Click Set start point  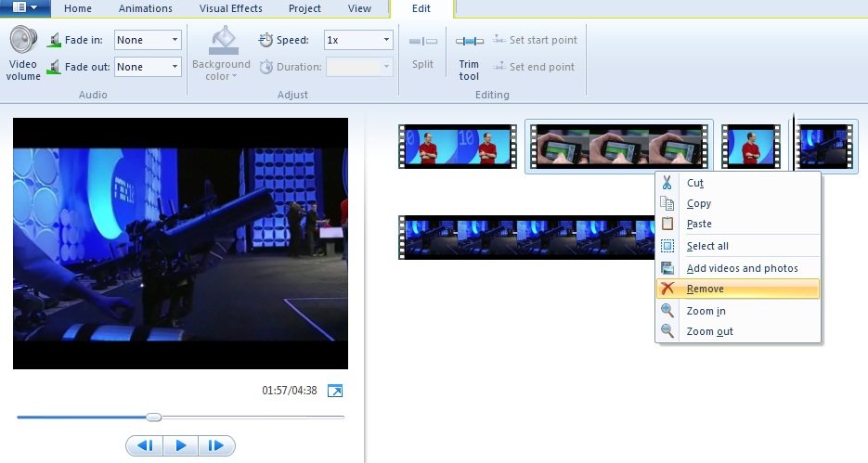(x=535, y=40)
